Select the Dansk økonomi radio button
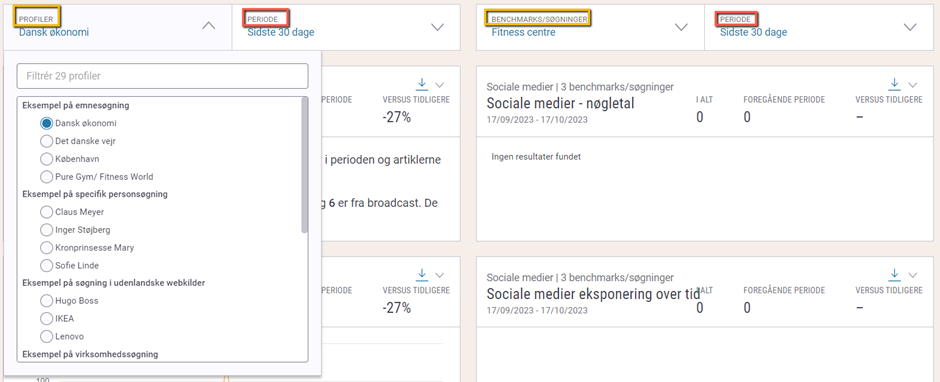This screenshot has height=382, width=940. tap(46, 123)
